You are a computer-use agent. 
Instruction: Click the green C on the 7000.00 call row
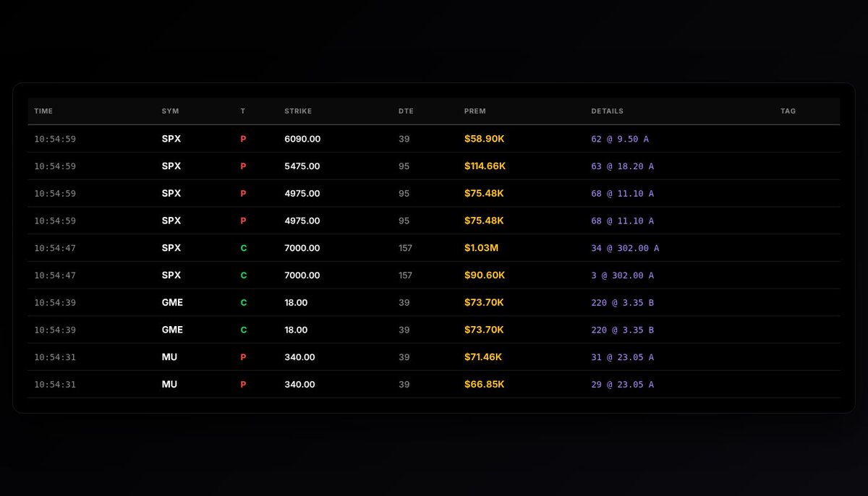point(243,248)
